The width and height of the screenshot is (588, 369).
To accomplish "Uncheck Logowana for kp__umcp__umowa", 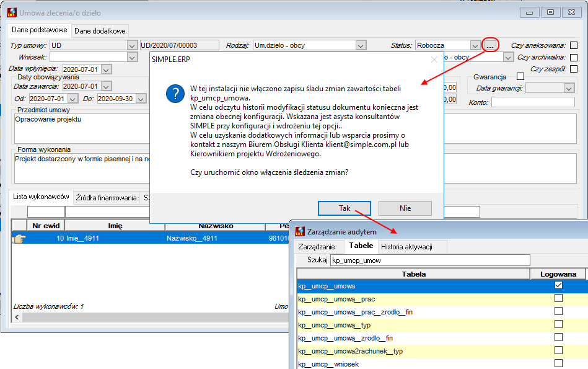I will pyautogui.click(x=558, y=285).
